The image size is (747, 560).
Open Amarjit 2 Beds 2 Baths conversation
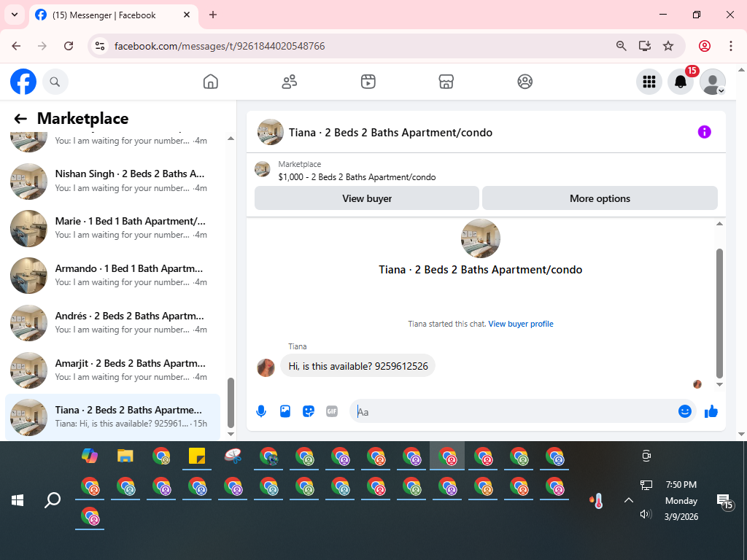point(113,370)
